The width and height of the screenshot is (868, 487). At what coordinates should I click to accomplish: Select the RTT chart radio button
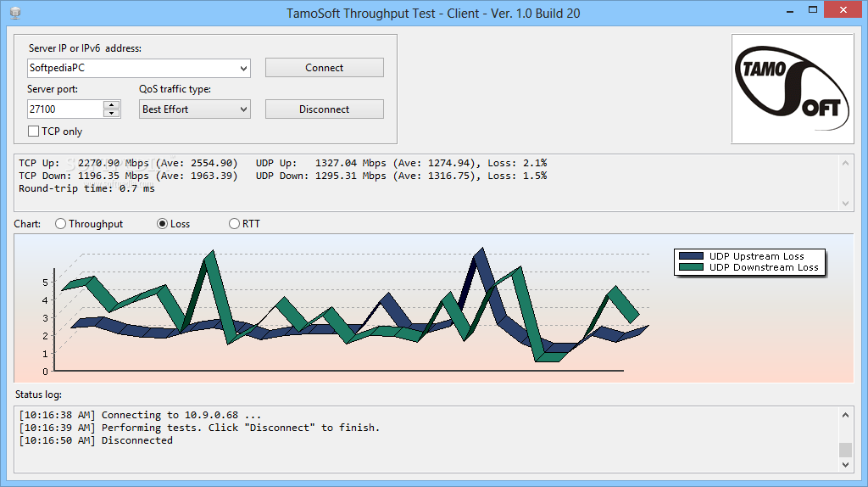pyautogui.click(x=234, y=224)
